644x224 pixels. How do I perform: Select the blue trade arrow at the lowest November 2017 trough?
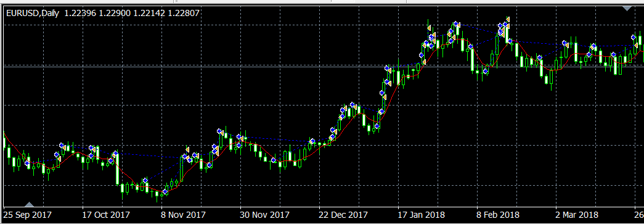pos(165,191)
